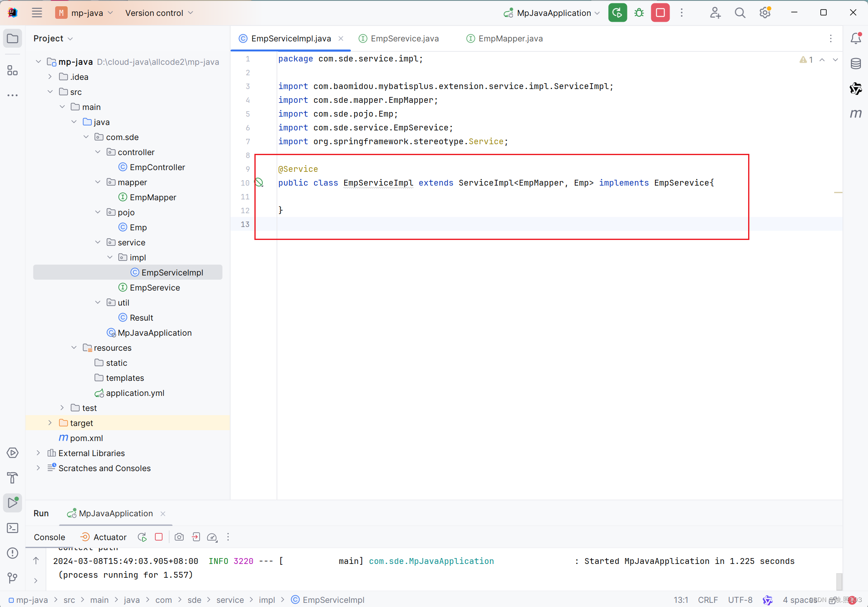Open the Notifications bell icon
Image resolution: width=868 pixels, height=607 pixels.
(855, 38)
